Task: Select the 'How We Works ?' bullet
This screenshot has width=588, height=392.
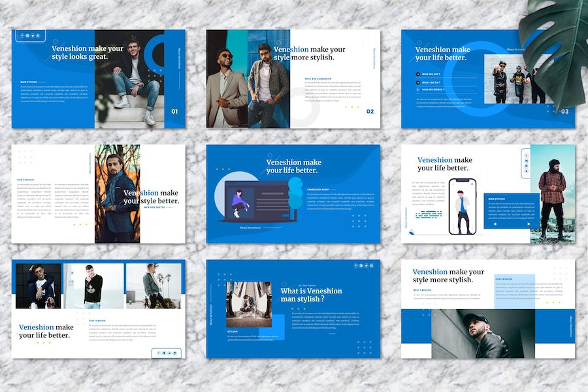Action: (432, 90)
